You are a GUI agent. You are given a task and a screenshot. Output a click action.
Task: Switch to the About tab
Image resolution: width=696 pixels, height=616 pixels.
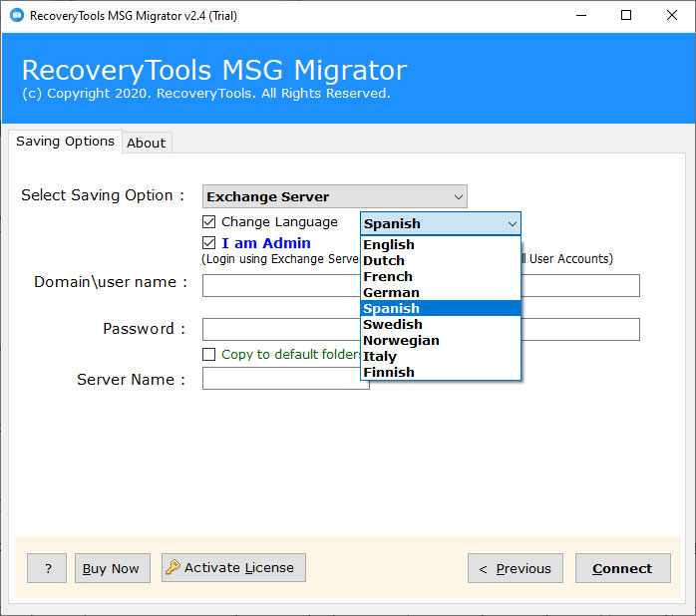147,143
